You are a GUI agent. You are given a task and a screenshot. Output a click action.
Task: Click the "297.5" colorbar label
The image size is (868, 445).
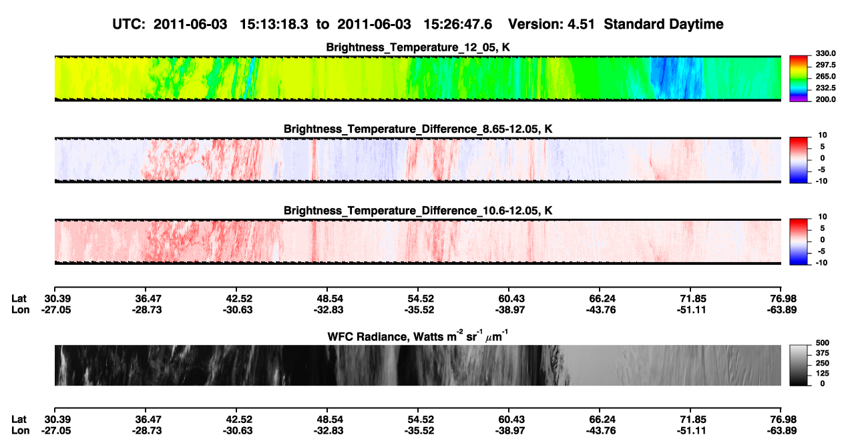pyautogui.click(x=827, y=65)
